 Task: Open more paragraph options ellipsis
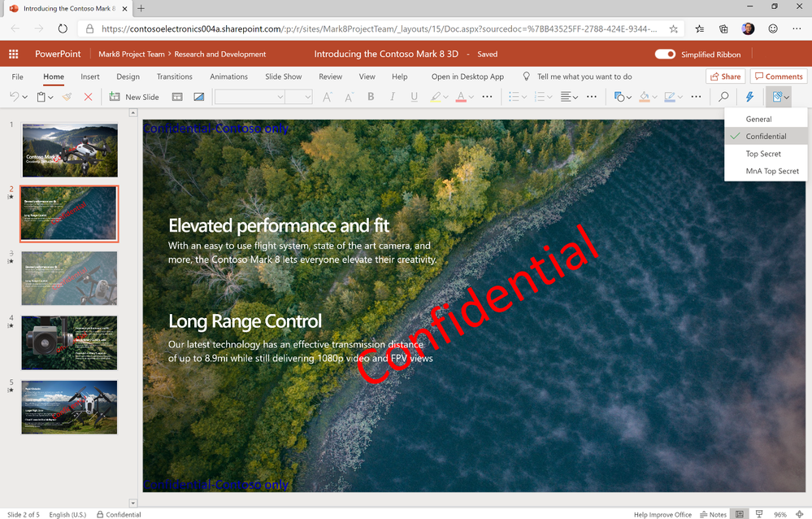pos(592,97)
